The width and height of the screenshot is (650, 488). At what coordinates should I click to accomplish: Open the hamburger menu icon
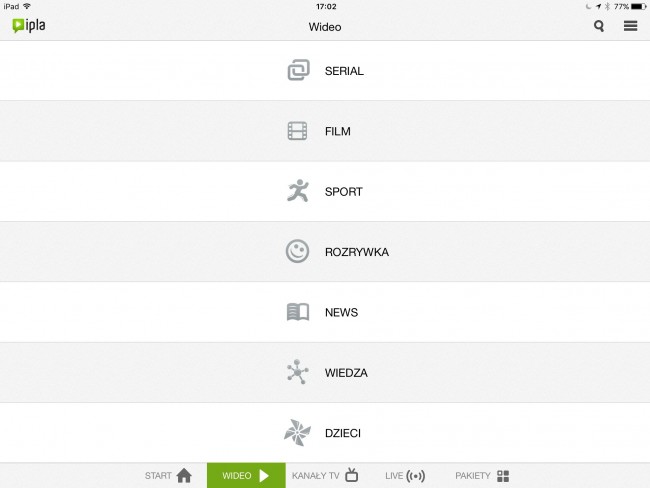[631, 26]
